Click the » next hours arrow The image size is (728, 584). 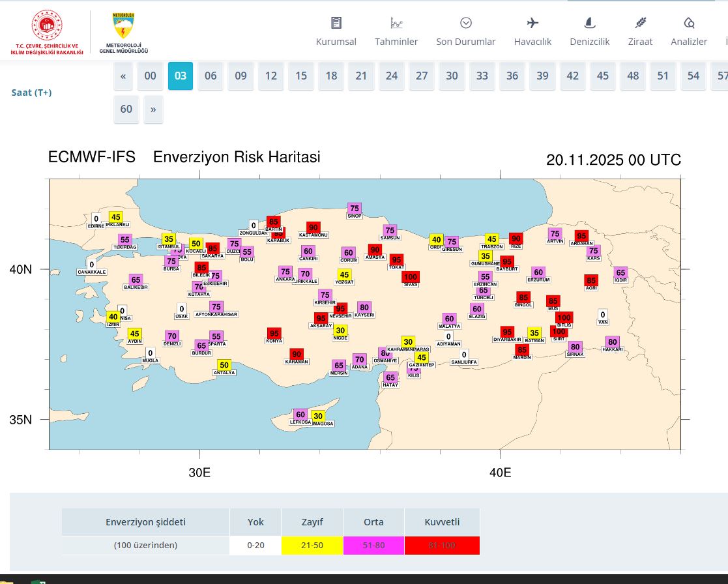coord(153,109)
